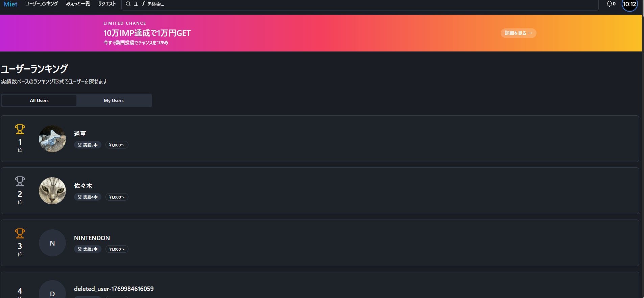Open the リクエスト menu item
The width and height of the screenshot is (644, 298).
(107, 4)
